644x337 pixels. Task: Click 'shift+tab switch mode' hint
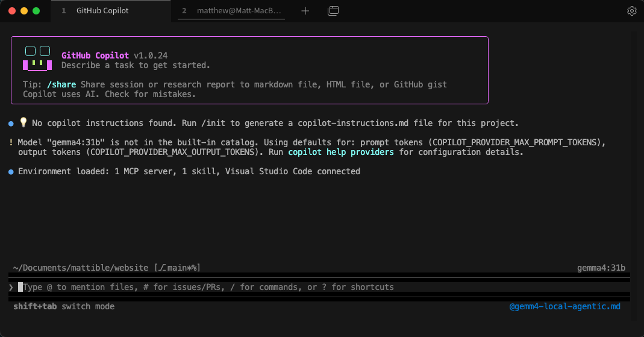(x=64, y=307)
